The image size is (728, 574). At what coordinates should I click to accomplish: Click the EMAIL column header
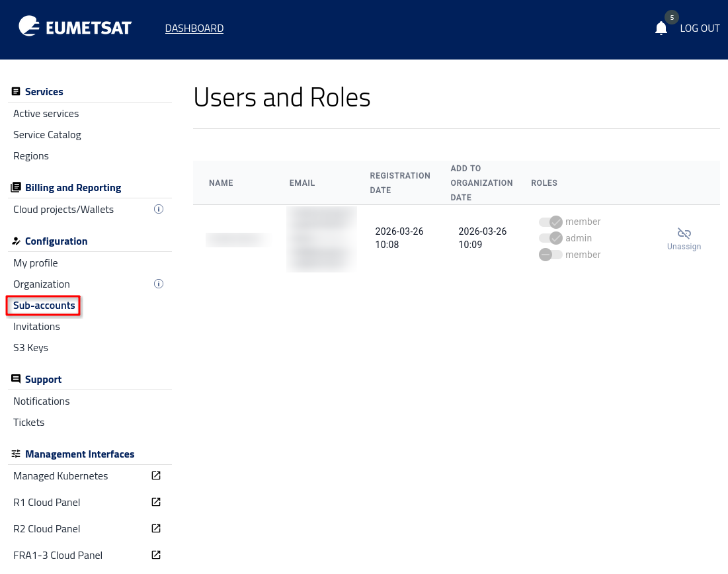pyautogui.click(x=302, y=183)
